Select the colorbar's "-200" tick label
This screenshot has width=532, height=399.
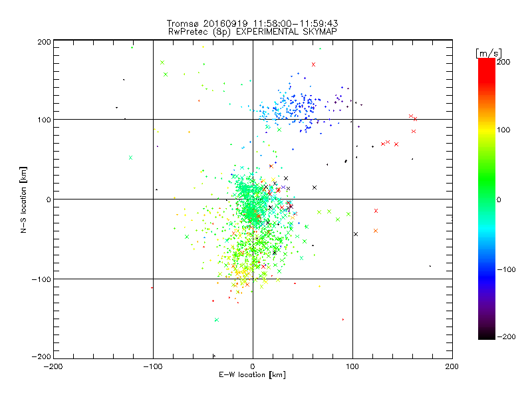506,336
